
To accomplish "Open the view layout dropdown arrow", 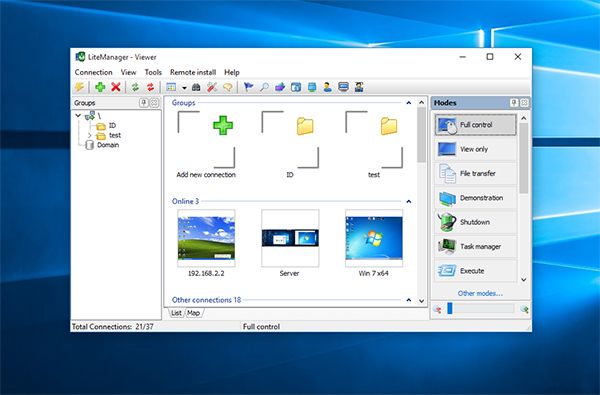I will [184, 88].
